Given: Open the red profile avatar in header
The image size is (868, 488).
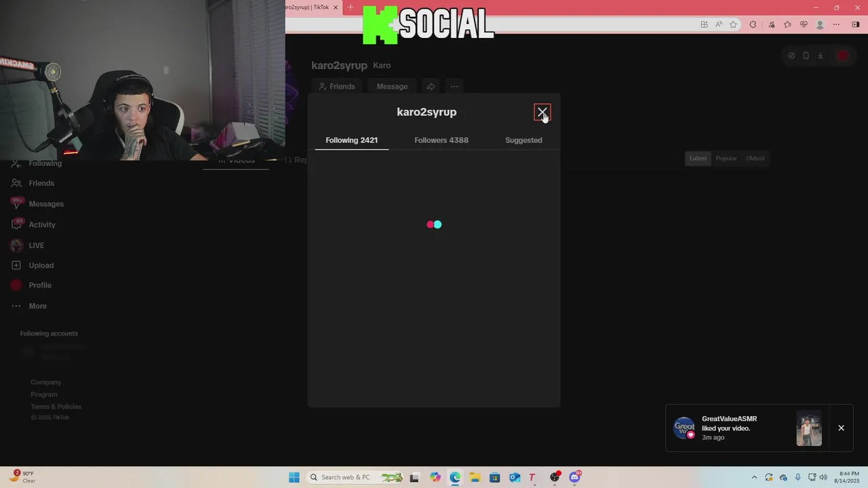Looking at the screenshot, I should pos(843,56).
